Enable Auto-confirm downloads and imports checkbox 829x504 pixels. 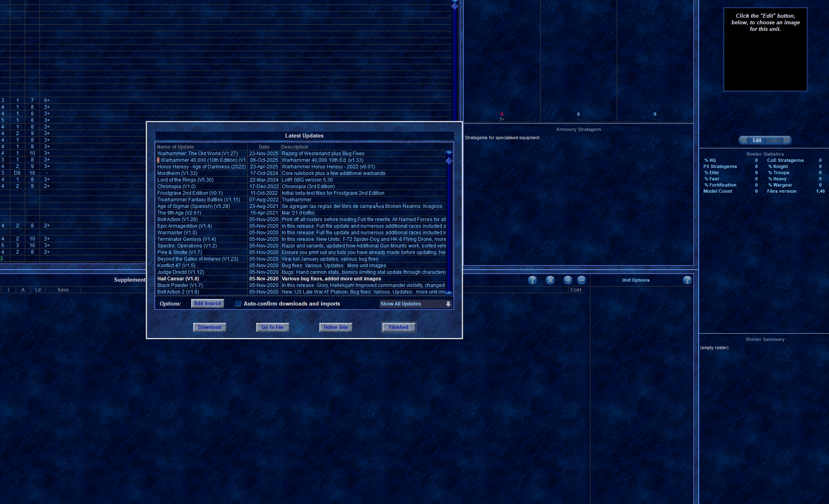pyautogui.click(x=238, y=303)
